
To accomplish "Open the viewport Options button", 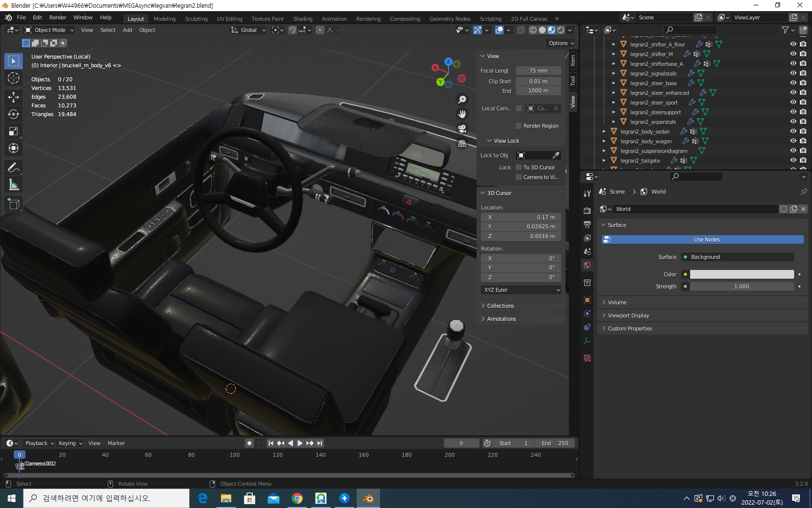I will 561,43.
